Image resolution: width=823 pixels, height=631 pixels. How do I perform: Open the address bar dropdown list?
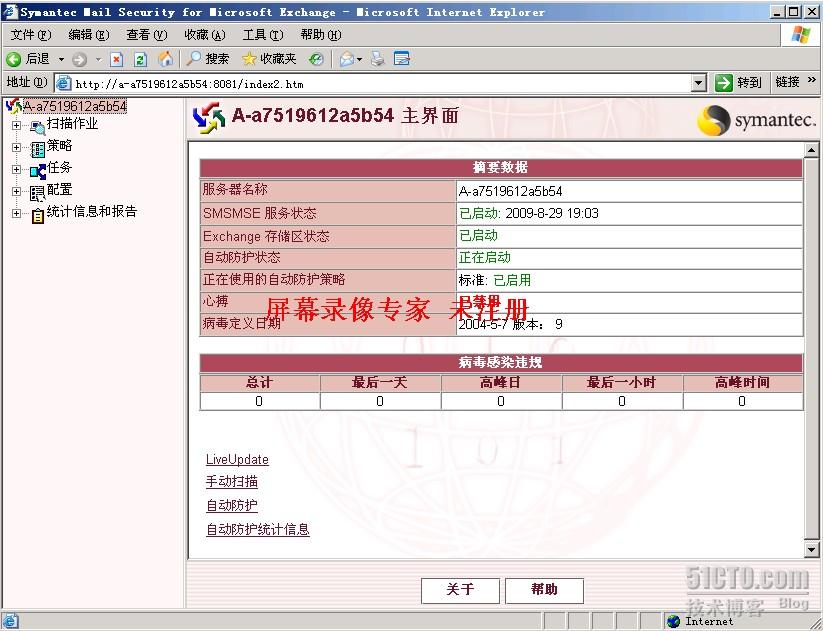click(699, 83)
